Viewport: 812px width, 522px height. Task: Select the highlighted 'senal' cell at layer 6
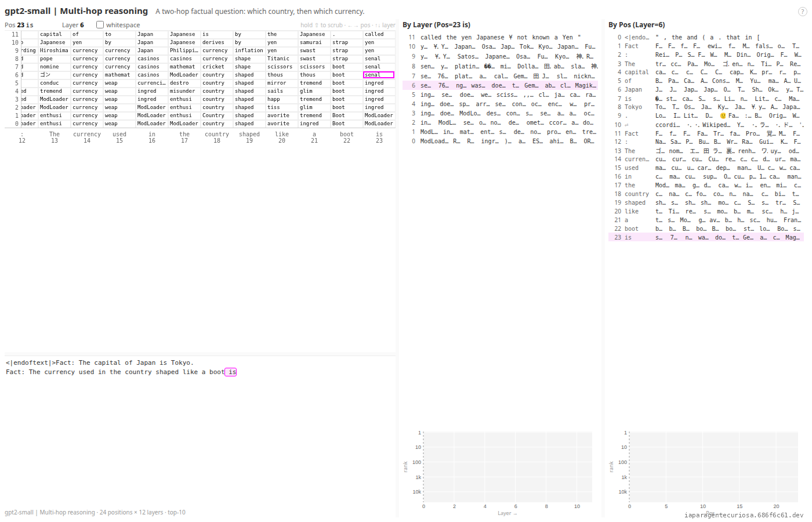[379, 75]
